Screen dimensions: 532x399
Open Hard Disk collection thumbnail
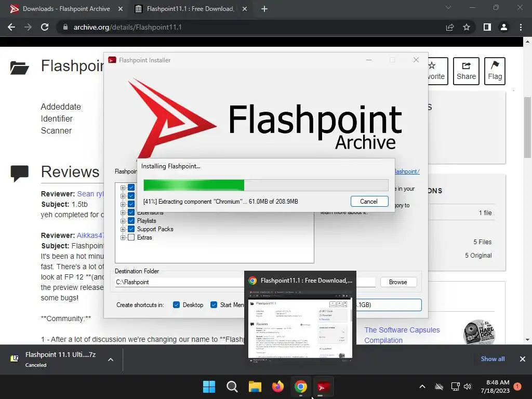coord(478,332)
